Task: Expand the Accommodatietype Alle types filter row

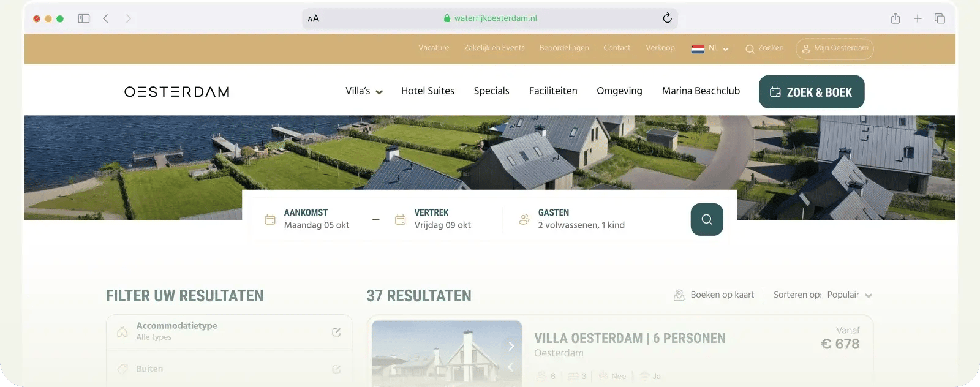Action: tap(229, 332)
